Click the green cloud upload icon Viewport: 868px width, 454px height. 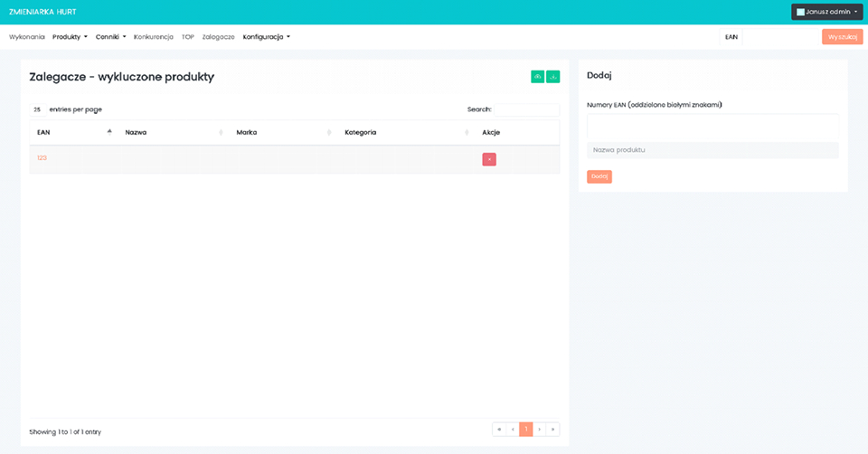point(538,77)
